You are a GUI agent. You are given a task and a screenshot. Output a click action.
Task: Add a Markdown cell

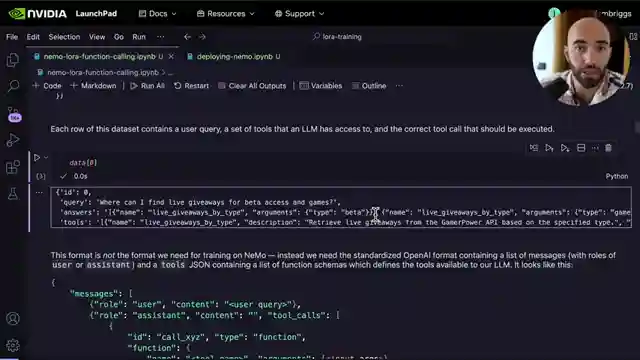(93, 86)
